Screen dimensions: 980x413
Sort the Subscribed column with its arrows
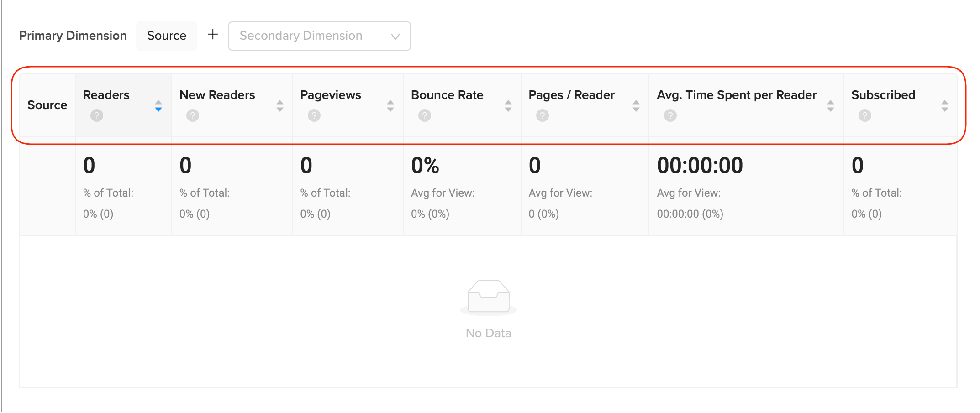click(x=944, y=106)
